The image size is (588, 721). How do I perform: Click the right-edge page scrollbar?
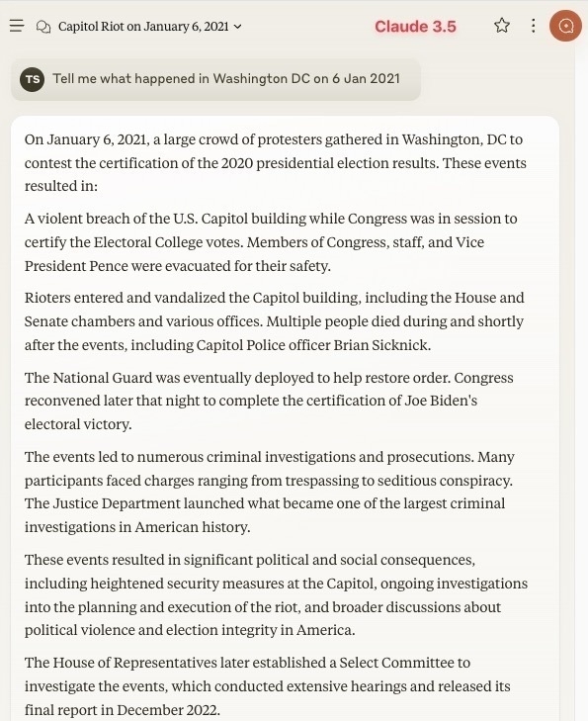(581, 382)
